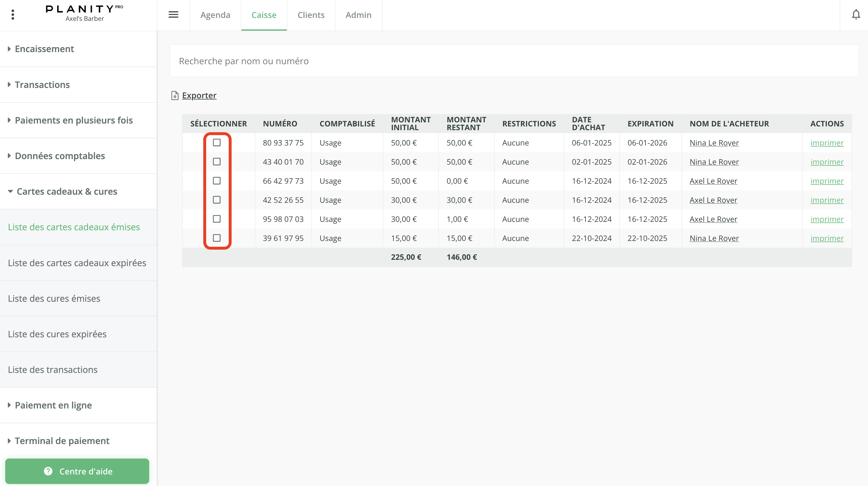Click the help question mark icon
Viewport: 868px width, 486px height.
(x=48, y=471)
